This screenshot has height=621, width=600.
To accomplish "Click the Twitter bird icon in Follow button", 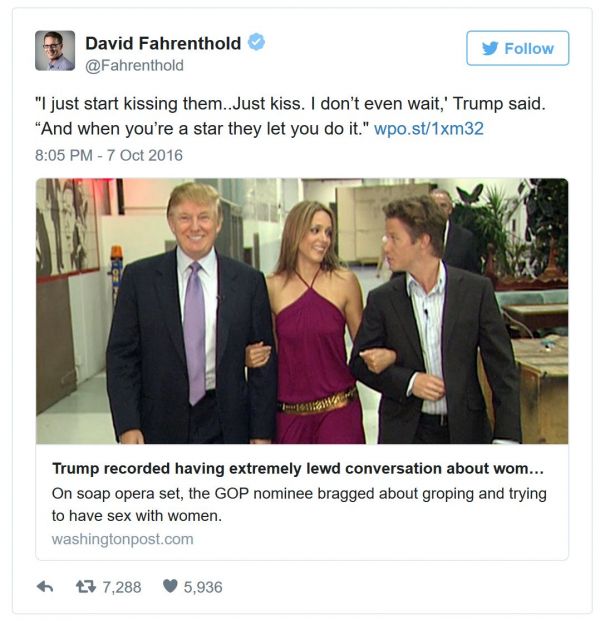I will [490, 48].
